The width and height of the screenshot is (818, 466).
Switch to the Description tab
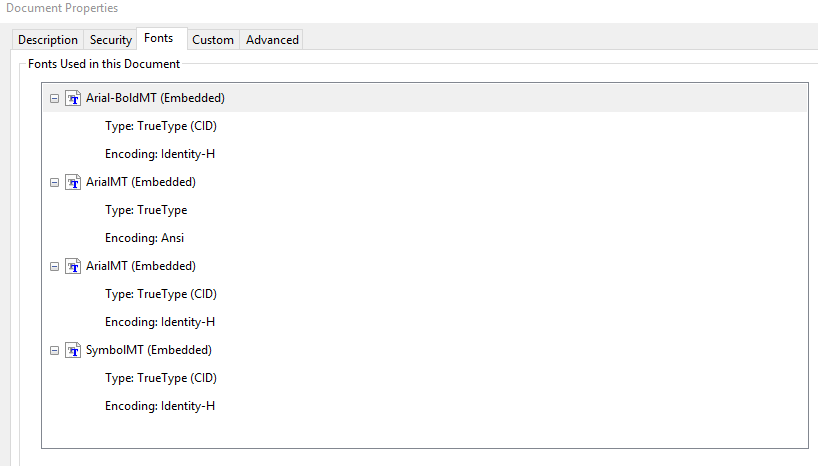[x=48, y=40]
